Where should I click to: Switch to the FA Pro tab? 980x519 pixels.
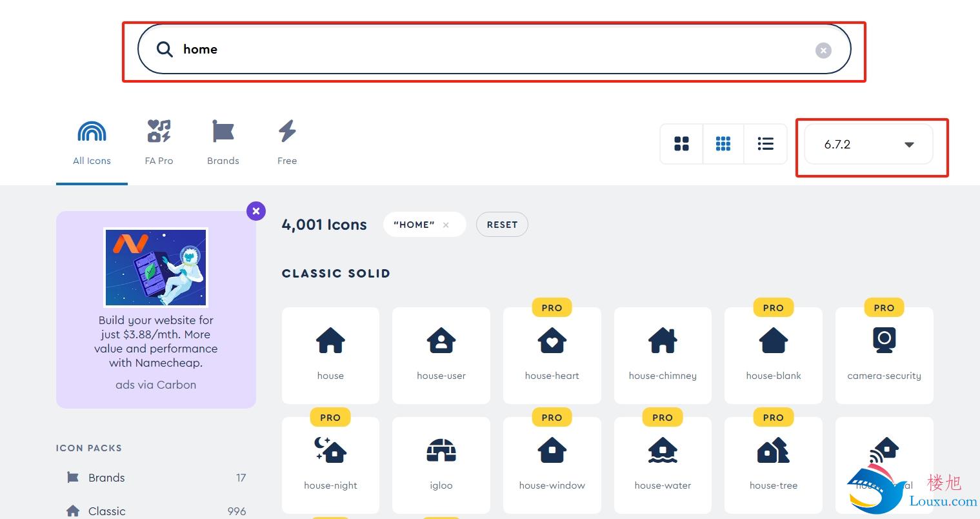click(159, 143)
